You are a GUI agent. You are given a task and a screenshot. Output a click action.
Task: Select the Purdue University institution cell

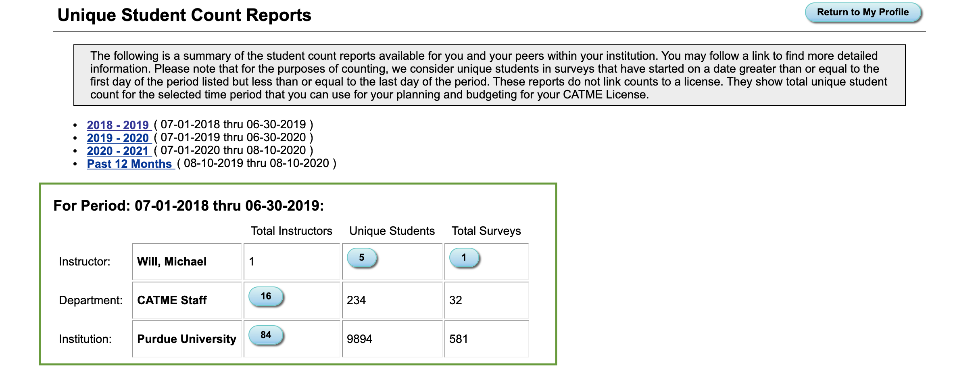(187, 339)
